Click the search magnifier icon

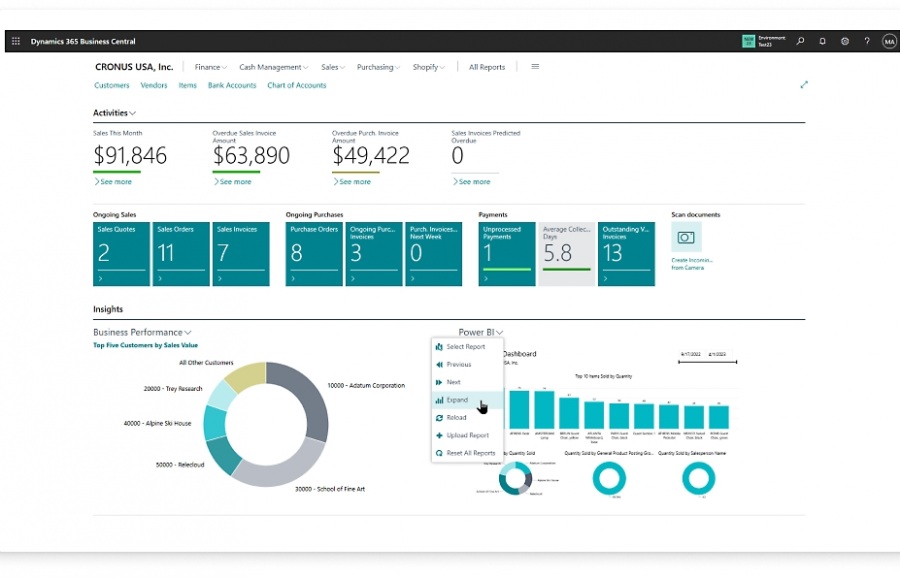(x=800, y=41)
